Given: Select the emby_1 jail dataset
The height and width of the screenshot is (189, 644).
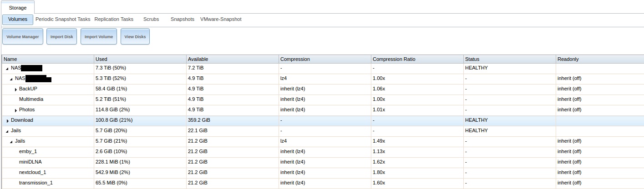Looking at the screenshot, I should [x=28, y=151].
